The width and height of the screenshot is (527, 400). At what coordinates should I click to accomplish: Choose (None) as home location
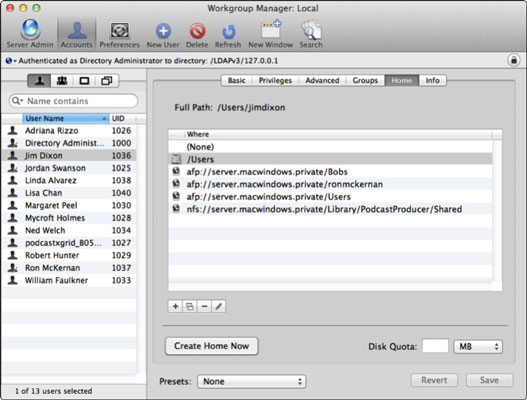(x=330, y=147)
